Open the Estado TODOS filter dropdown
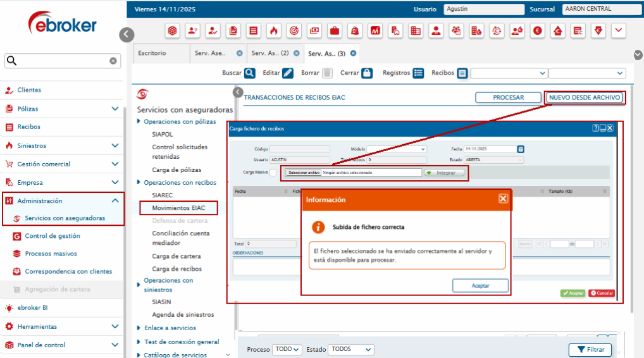The width and height of the screenshot is (644, 358). click(x=352, y=349)
